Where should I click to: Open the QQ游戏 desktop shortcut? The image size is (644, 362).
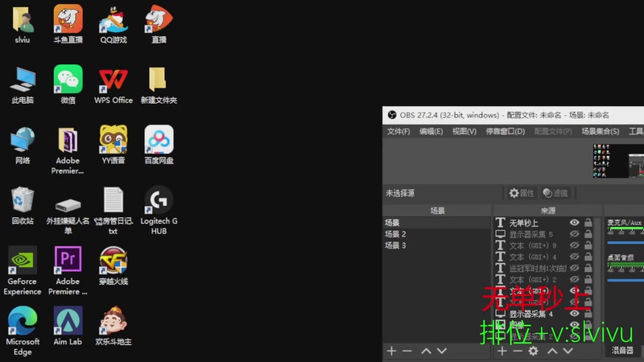(114, 25)
